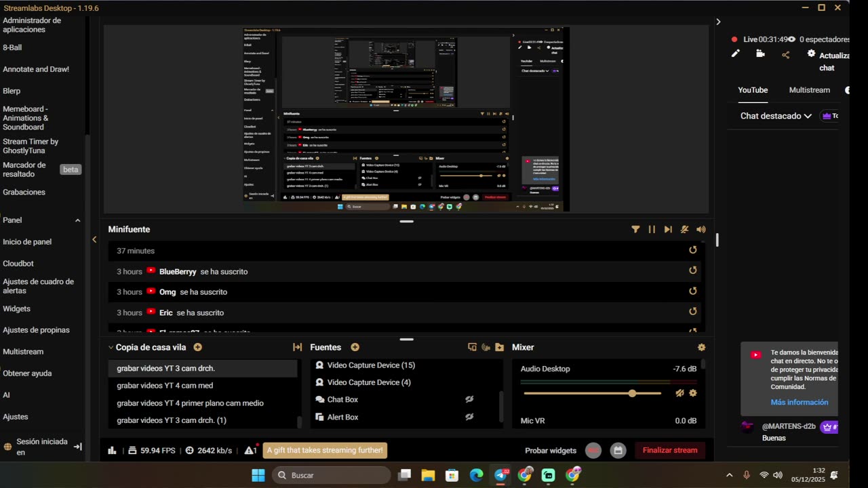Open Stream Timer by GhostlyTuna
Viewport: 868px width, 488px height.
(x=31, y=146)
